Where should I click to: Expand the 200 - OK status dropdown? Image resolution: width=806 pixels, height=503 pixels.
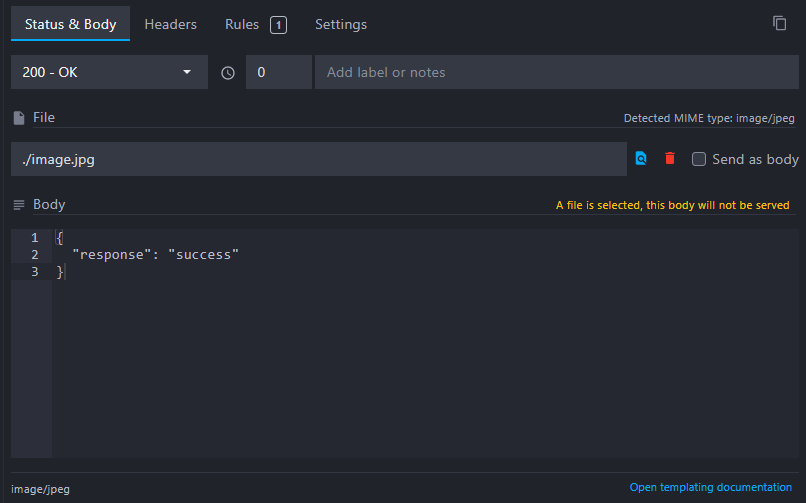108,72
